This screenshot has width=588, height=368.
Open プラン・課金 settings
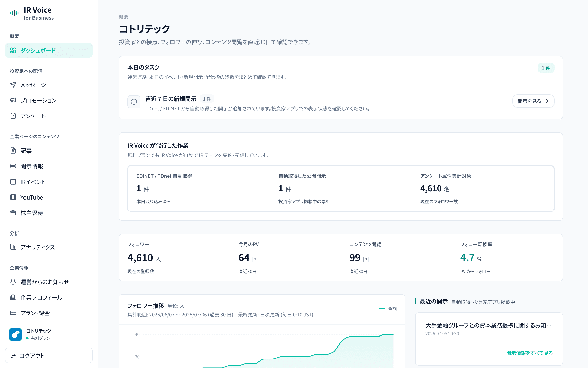49,313
